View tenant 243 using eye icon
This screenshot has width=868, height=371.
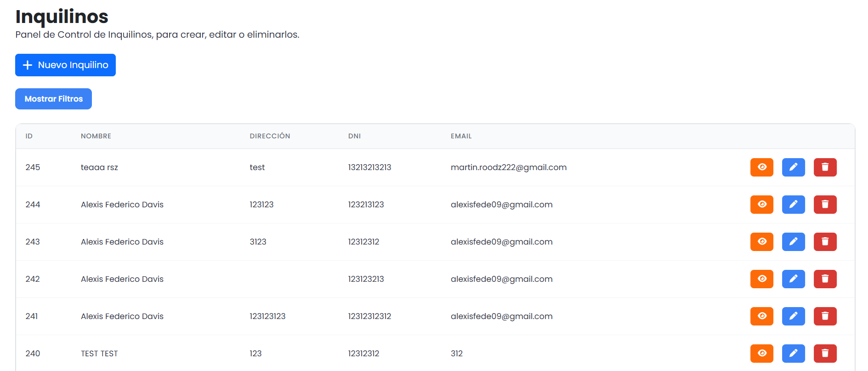(x=761, y=242)
